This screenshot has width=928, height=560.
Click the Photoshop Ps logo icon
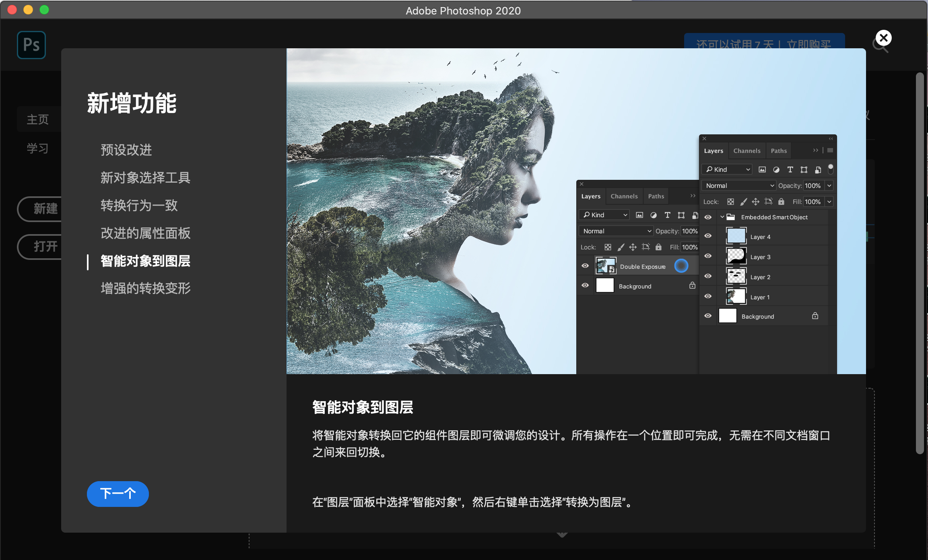tap(31, 45)
